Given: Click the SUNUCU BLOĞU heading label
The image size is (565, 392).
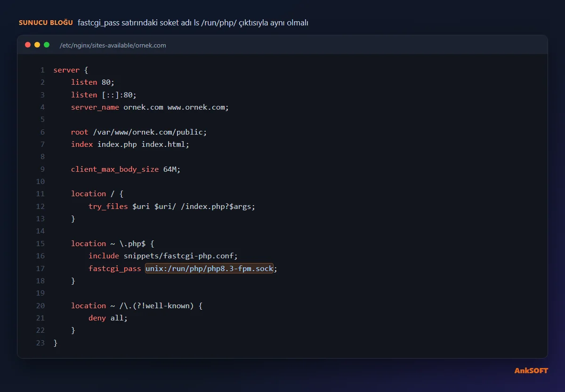Looking at the screenshot, I should coord(46,23).
